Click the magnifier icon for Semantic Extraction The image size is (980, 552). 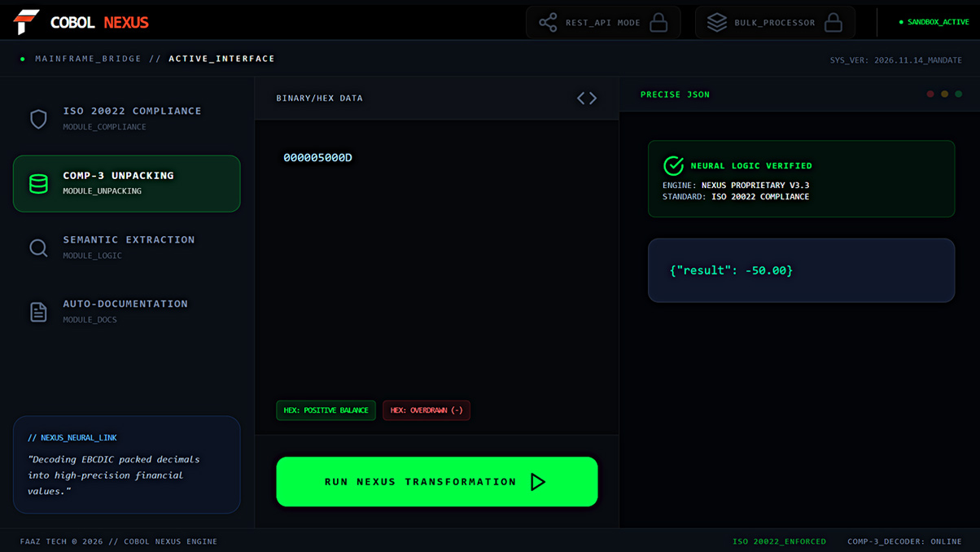38,248
